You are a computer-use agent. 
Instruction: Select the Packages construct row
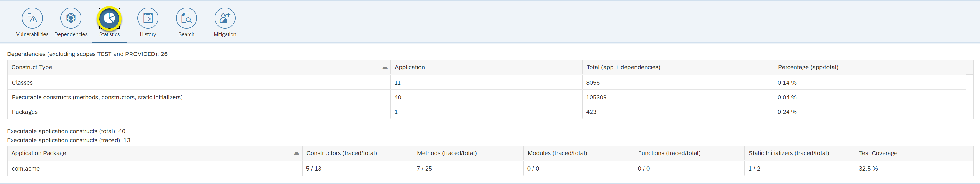25,112
